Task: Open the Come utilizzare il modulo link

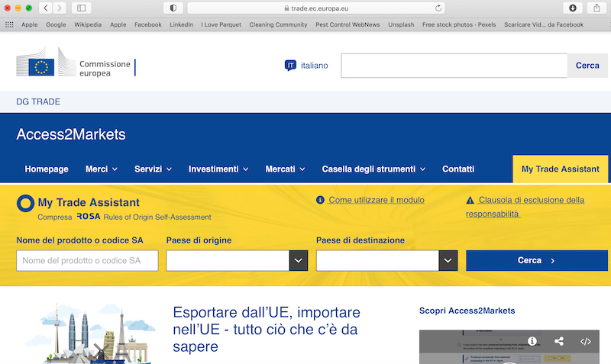Action: pos(376,200)
